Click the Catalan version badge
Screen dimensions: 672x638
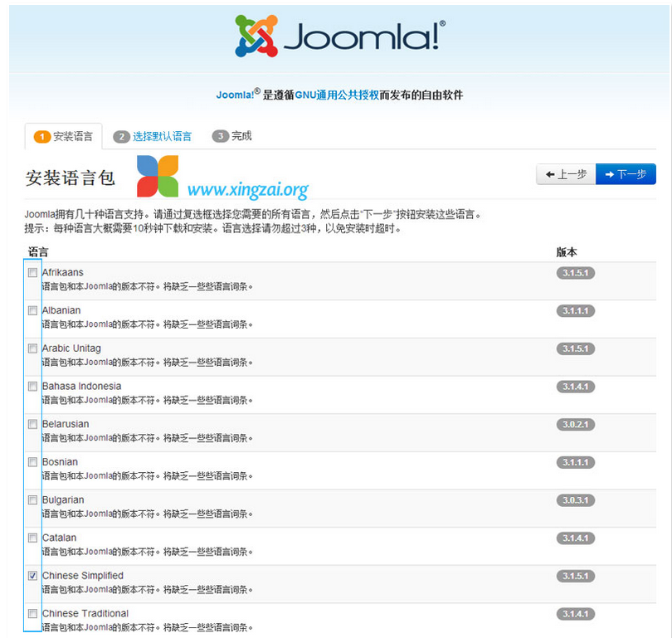pyautogui.click(x=575, y=538)
